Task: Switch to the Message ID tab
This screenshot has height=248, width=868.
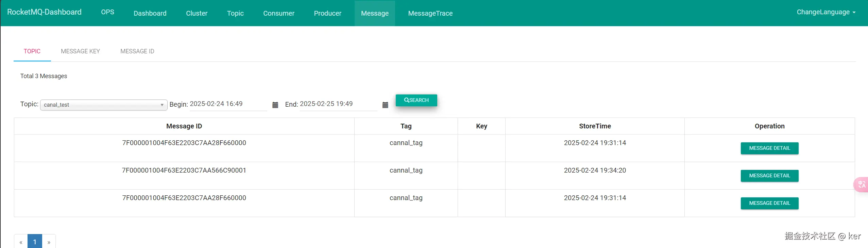Action: [137, 51]
